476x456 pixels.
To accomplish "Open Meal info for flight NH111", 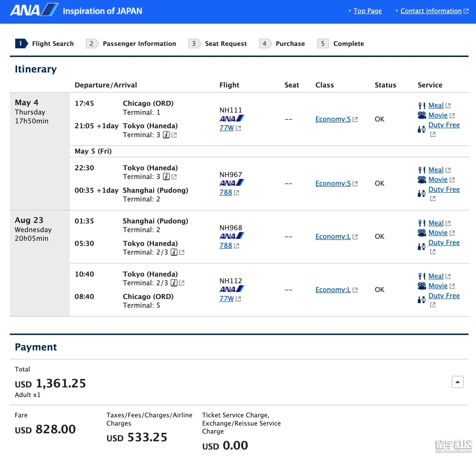I will coord(436,105).
